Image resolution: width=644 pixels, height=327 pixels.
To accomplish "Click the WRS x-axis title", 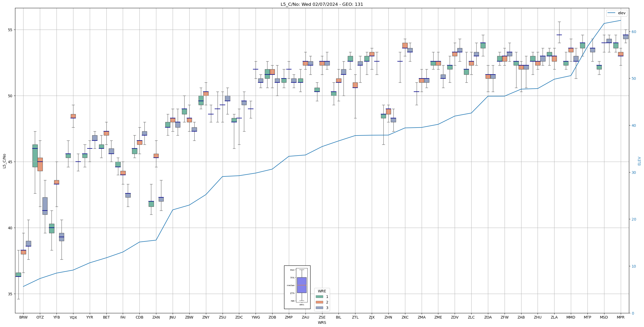I will pos(322,323).
